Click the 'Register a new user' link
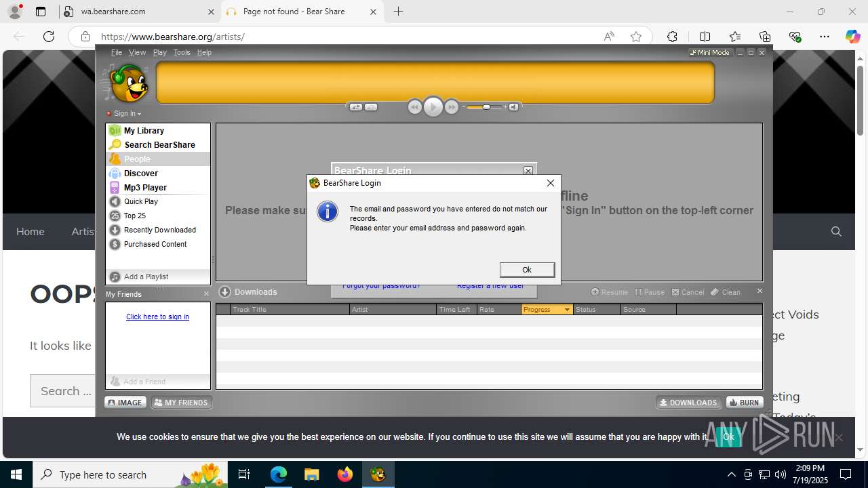The image size is (868, 488). pyautogui.click(x=490, y=287)
